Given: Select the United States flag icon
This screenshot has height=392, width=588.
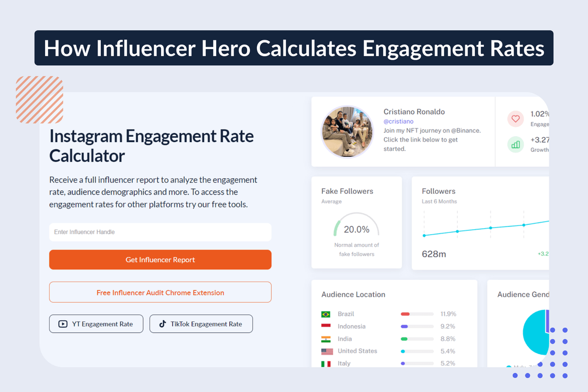Looking at the screenshot, I should tap(324, 351).
